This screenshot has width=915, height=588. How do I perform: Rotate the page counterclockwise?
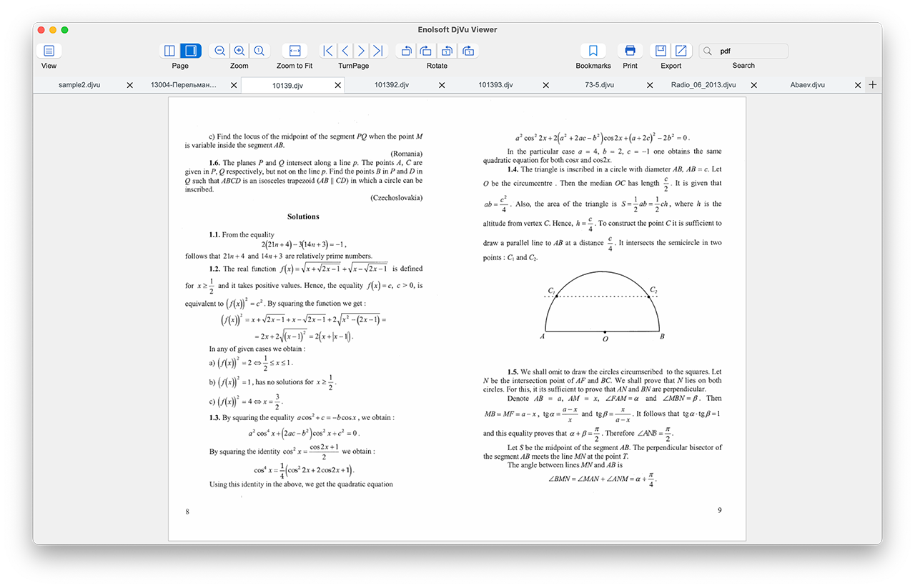point(406,51)
